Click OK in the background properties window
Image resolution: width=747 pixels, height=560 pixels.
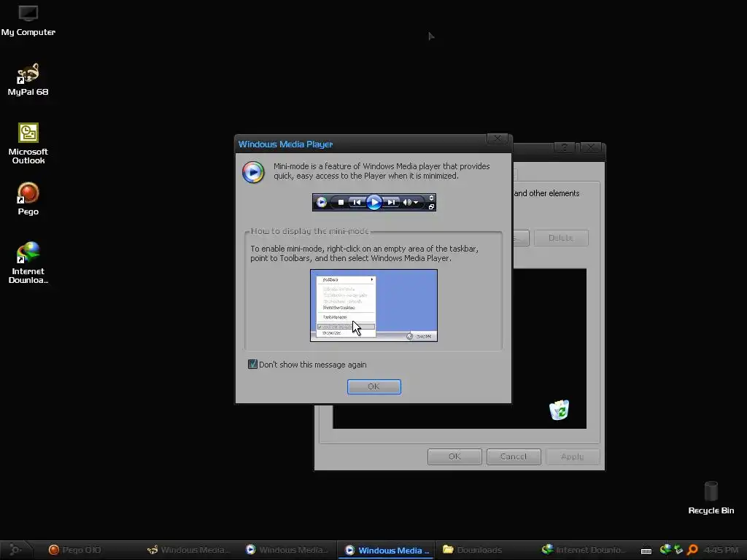point(454,456)
